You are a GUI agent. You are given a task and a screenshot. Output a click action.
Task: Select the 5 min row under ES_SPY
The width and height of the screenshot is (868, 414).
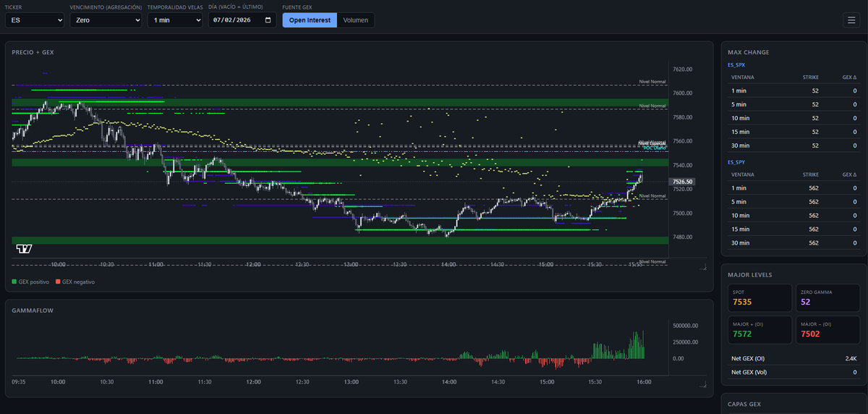[x=793, y=202]
